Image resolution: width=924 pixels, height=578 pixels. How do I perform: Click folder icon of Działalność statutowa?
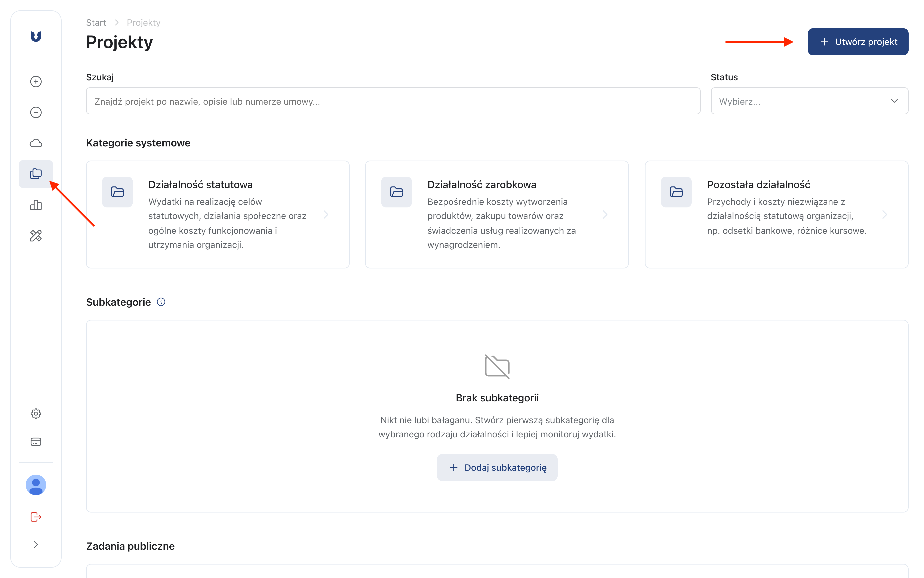pos(118,192)
